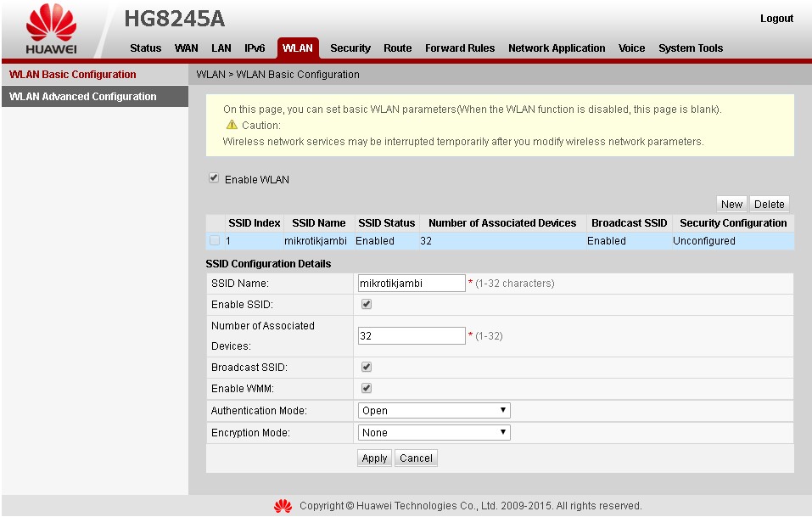Viewport: 812px width, 517px height.
Task: Open the Security tab
Action: (x=350, y=48)
